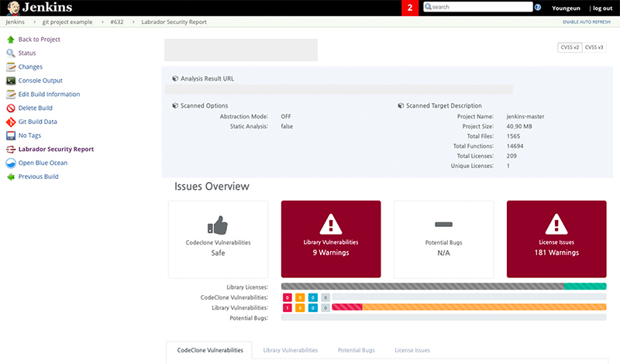Click the Console Output terminal icon

(x=11, y=81)
